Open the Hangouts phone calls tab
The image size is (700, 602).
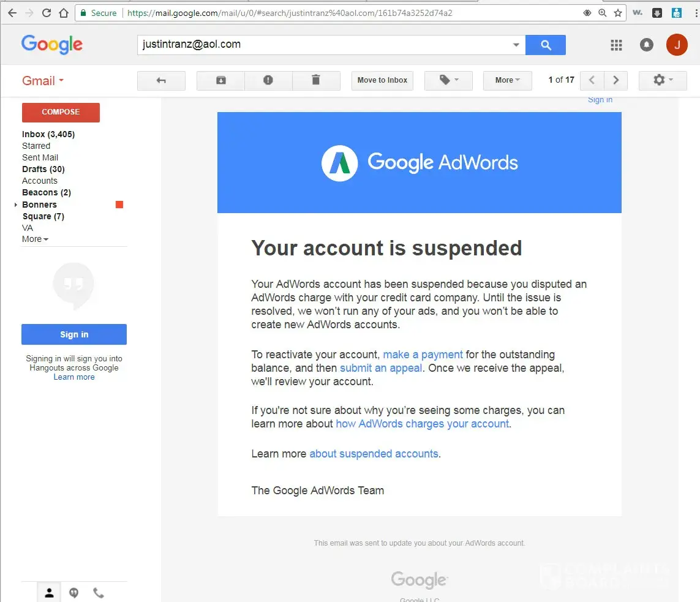(x=99, y=593)
